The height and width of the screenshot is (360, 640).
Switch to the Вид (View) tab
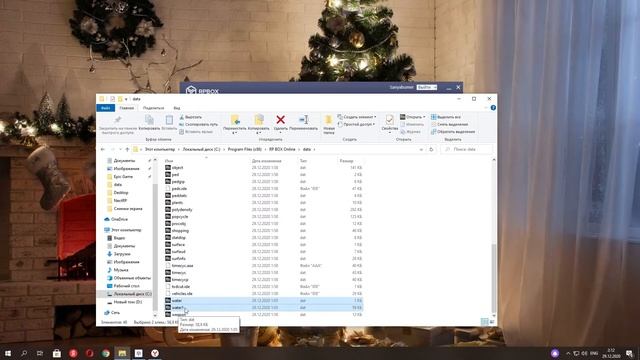[x=177, y=108]
